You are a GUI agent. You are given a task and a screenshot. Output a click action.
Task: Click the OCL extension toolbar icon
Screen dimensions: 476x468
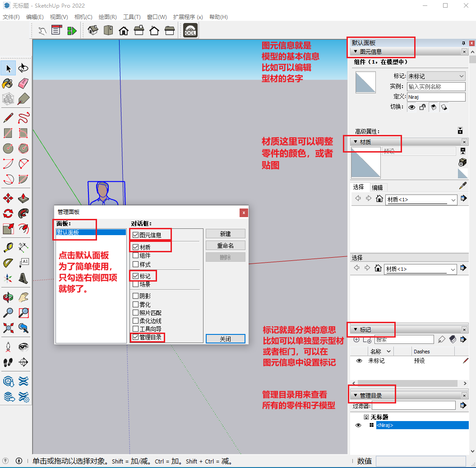tap(190, 31)
